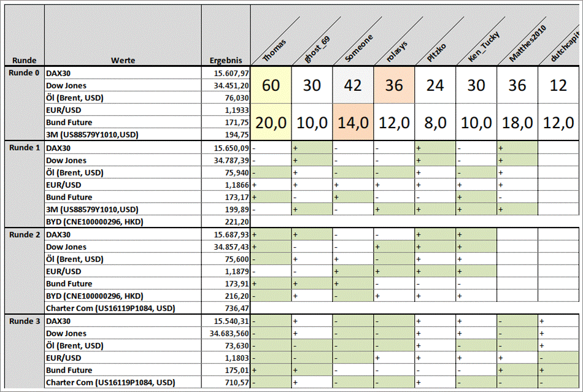583x392 pixels.
Task: Click the Runde 3 label
Action: [24, 321]
